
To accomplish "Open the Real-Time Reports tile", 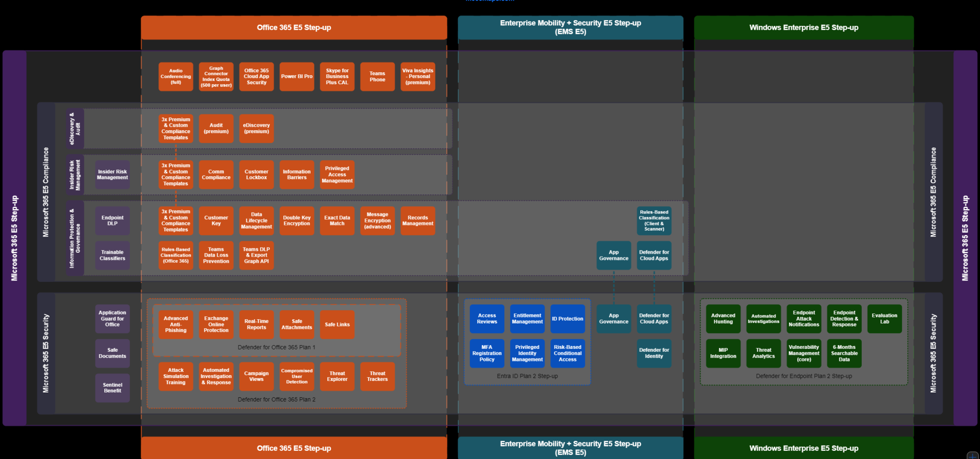I will point(256,325).
